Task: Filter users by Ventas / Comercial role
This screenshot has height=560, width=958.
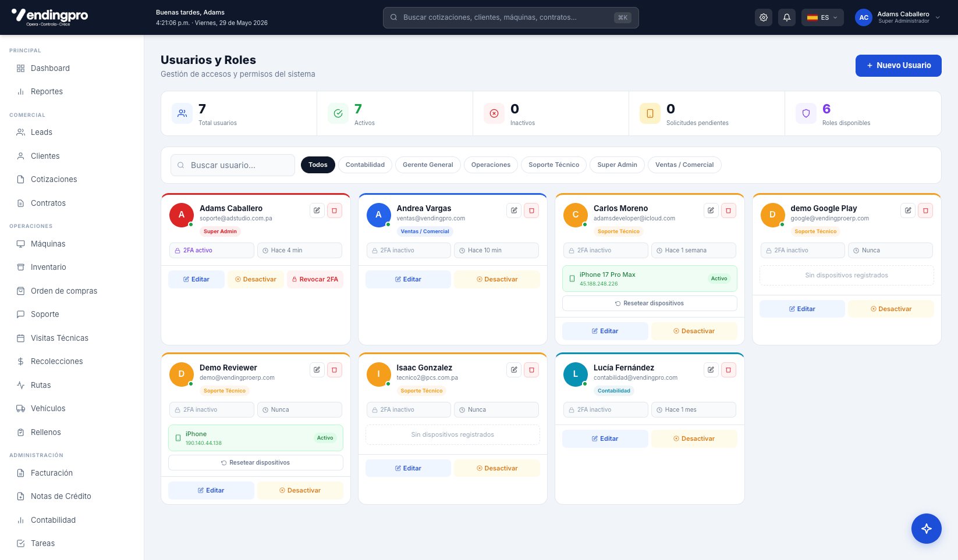Action: click(x=684, y=165)
